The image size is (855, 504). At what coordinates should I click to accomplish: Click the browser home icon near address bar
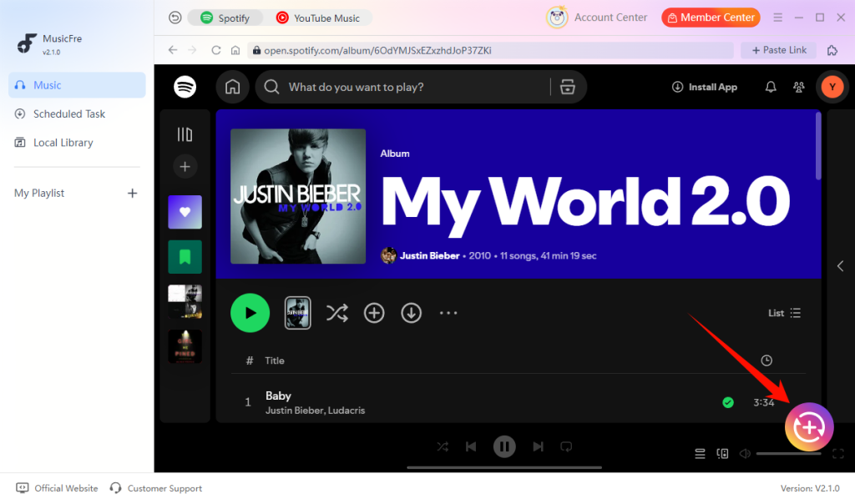(235, 50)
